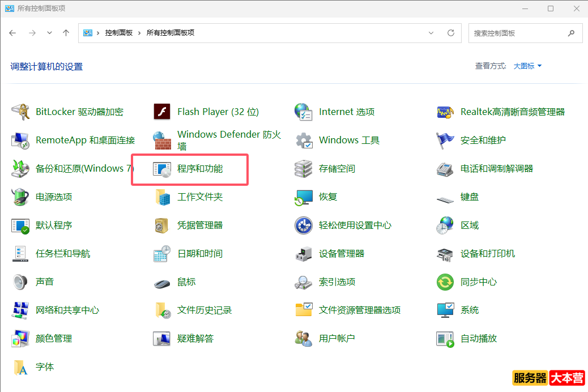The image size is (588, 392).
Task: Navigate back with the back arrow
Action: click(x=12, y=33)
